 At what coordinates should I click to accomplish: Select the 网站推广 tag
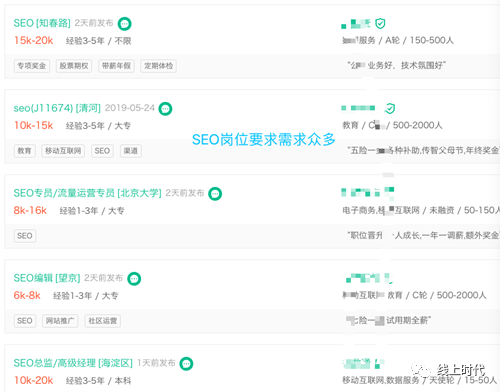pyautogui.click(x=60, y=321)
